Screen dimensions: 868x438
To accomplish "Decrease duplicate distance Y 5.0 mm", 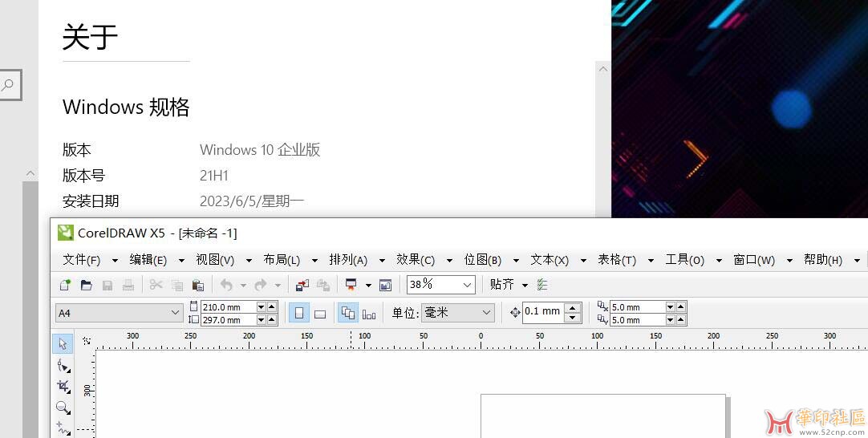I will pyautogui.click(x=671, y=319).
